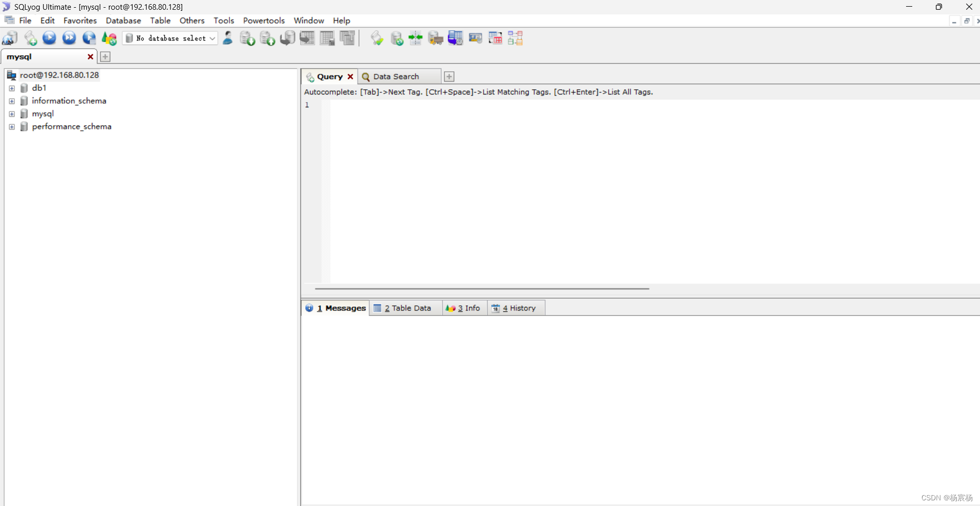Click the root@192.168.80.128 server icon
Viewport: 980px width, 506px height.
tap(12, 75)
